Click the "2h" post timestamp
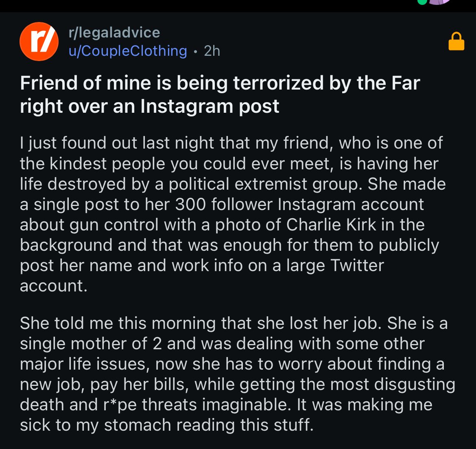The width and height of the screenshot is (476, 449). (212, 51)
